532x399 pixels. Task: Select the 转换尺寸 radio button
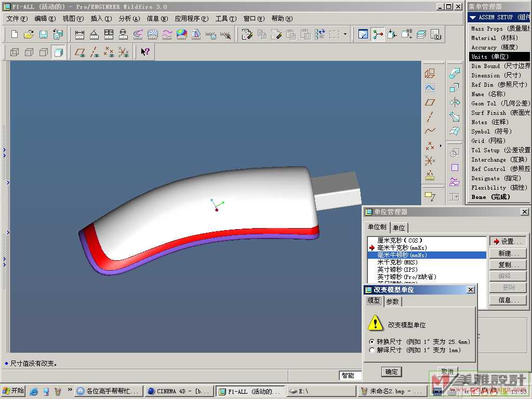[x=371, y=342]
